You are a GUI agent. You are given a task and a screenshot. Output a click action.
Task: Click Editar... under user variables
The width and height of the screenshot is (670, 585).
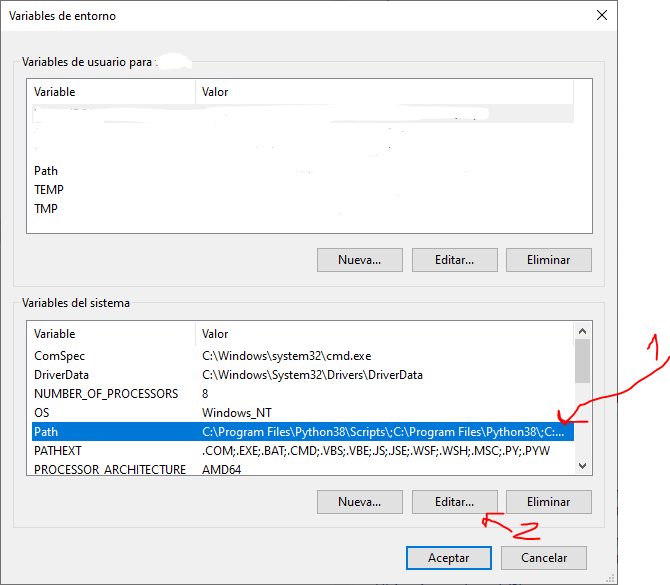(x=454, y=260)
